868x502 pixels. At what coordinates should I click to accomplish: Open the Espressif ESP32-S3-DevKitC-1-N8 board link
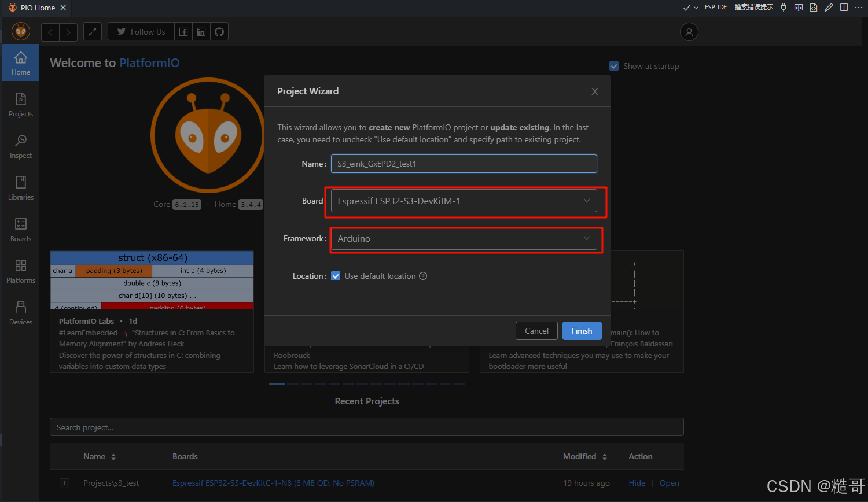coord(273,483)
